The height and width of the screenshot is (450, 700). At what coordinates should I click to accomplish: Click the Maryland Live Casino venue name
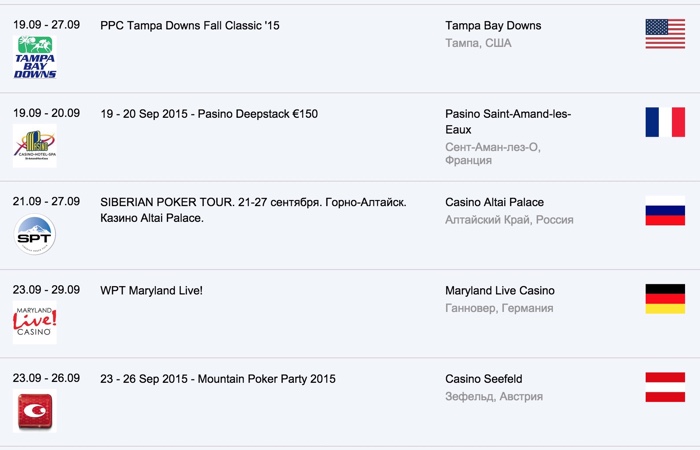point(499,291)
